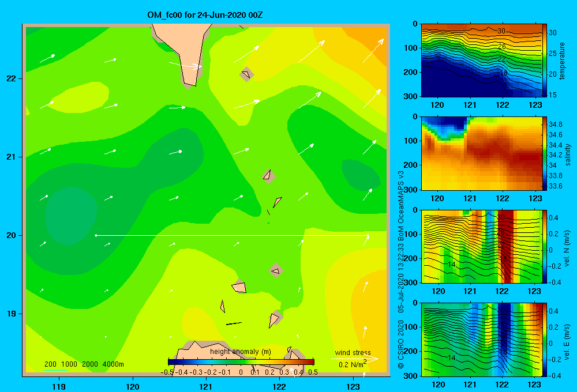Click the dark red velocity core in vel. N panel
The height and width of the screenshot is (392, 577).
coord(506,246)
